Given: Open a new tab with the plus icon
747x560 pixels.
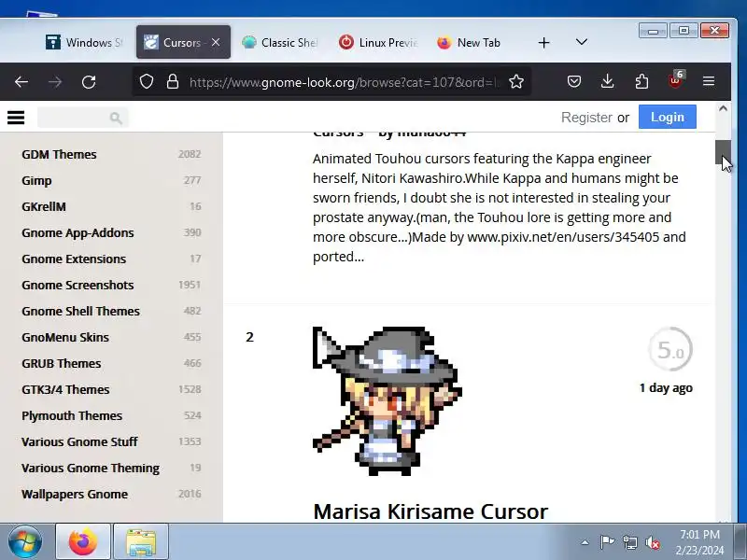Looking at the screenshot, I should (543, 43).
